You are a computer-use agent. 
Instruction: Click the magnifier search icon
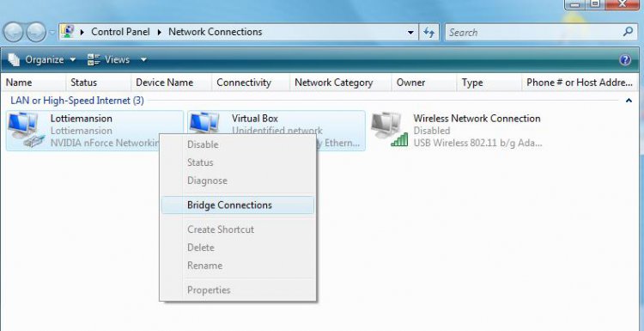point(628,32)
